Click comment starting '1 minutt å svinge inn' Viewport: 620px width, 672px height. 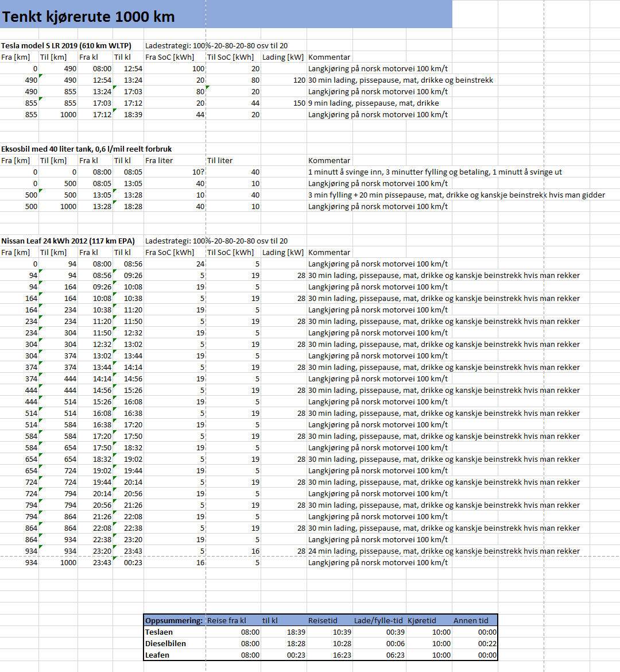pyautogui.click(x=435, y=172)
